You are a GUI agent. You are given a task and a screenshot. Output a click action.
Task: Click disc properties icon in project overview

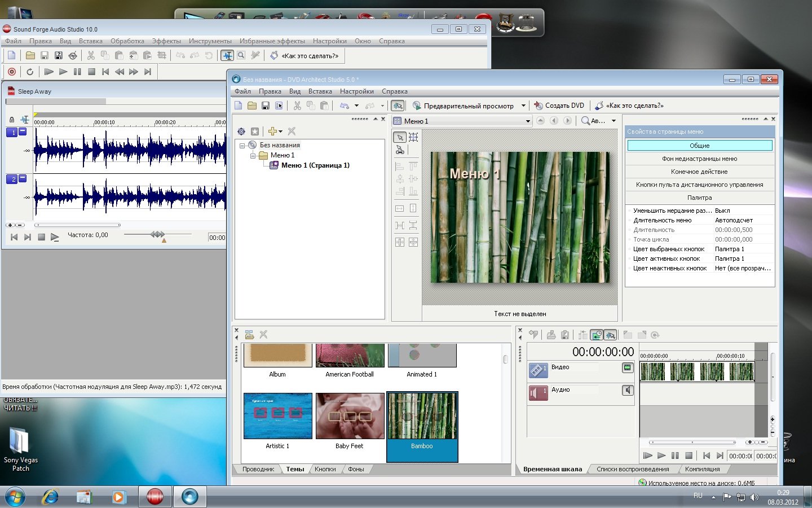coord(241,131)
